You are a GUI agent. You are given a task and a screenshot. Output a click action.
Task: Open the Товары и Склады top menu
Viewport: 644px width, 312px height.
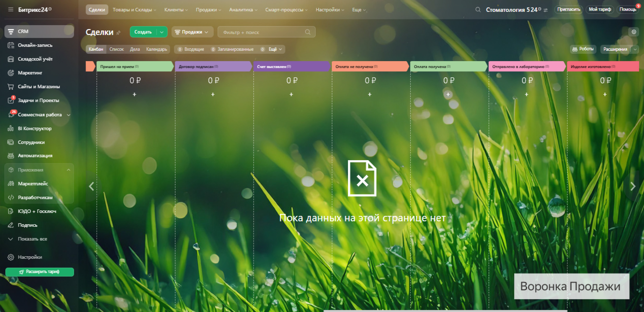tap(134, 10)
